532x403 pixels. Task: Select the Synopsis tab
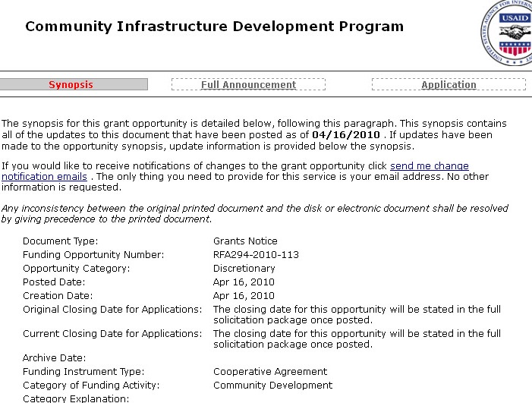tap(71, 85)
